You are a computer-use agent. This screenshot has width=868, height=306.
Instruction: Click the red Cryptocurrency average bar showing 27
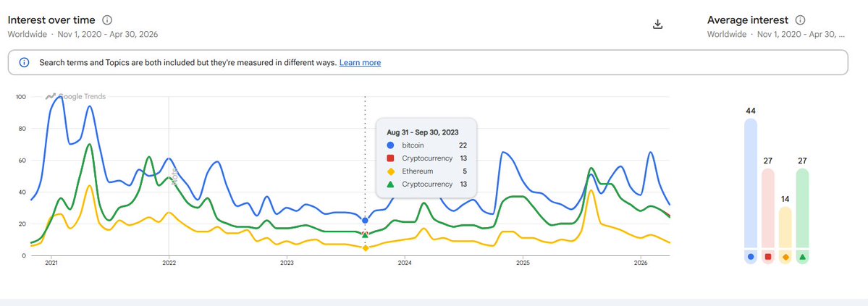tap(768, 208)
